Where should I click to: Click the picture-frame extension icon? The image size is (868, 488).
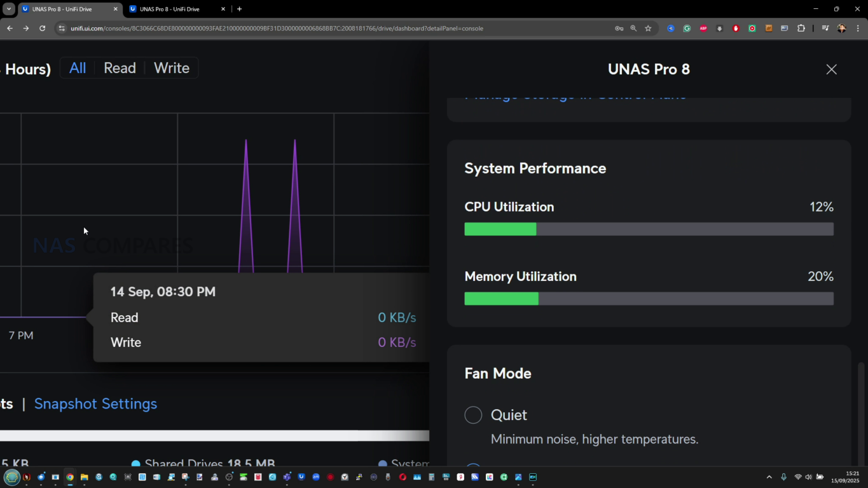pos(784,29)
